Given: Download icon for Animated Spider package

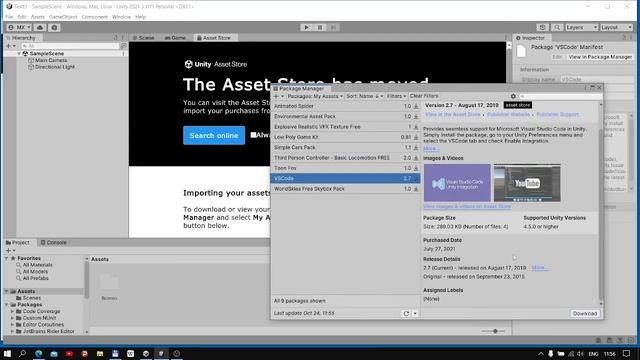Looking at the screenshot, I should pos(416,106).
